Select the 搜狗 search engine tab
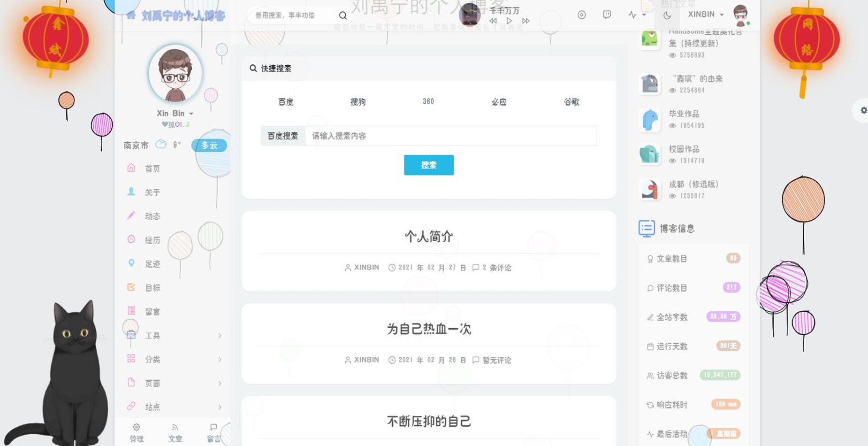This screenshot has height=446, width=868. coord(358,102)
